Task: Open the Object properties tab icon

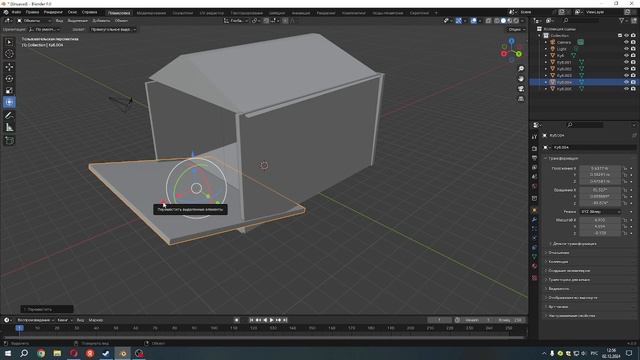Action: [x=534, y=210]
